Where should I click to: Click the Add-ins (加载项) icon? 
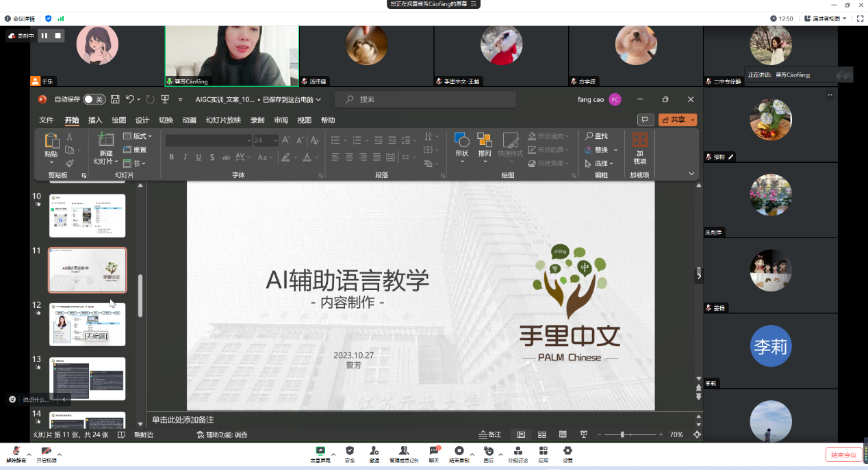pos(639,141)
